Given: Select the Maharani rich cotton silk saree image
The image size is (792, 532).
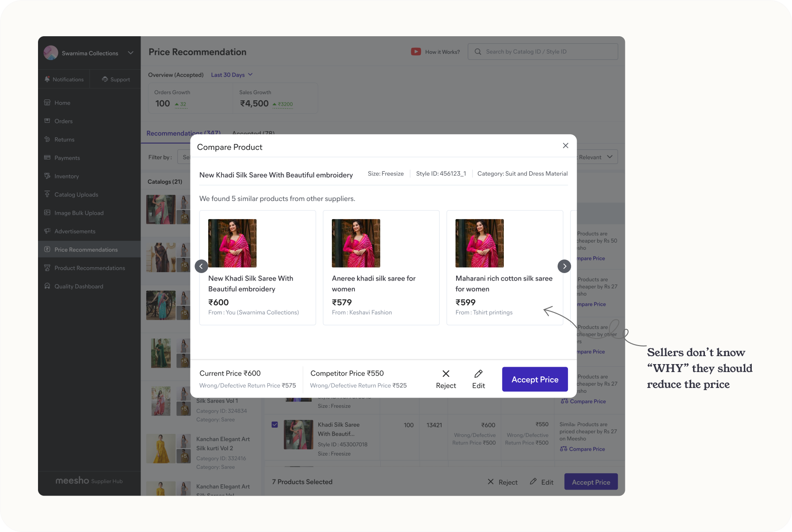Looking at the screenshot, I should pos(480,243).
